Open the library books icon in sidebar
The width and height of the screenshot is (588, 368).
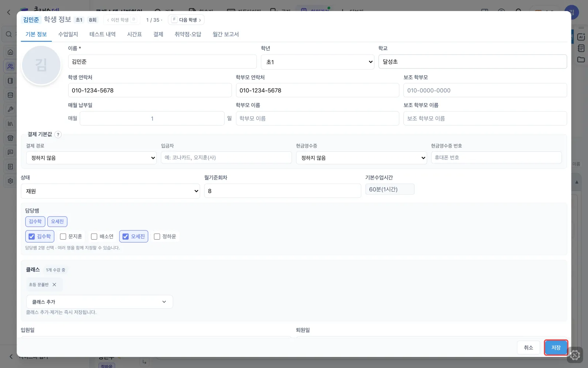pos(10,124)
